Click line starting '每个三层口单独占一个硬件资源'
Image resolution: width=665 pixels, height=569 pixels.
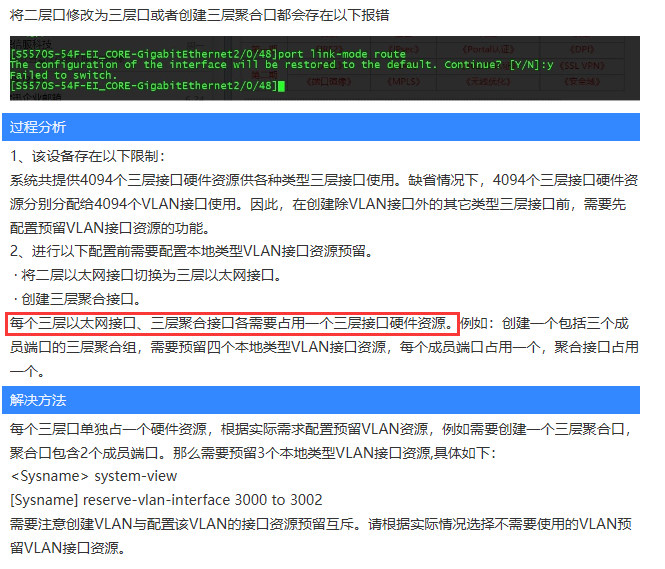tap(321, 429)
